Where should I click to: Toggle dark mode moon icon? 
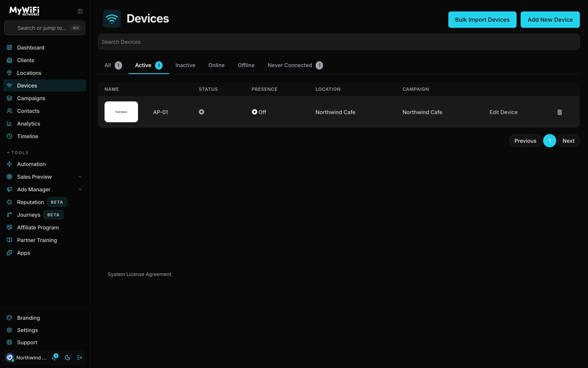click(68, 358)
